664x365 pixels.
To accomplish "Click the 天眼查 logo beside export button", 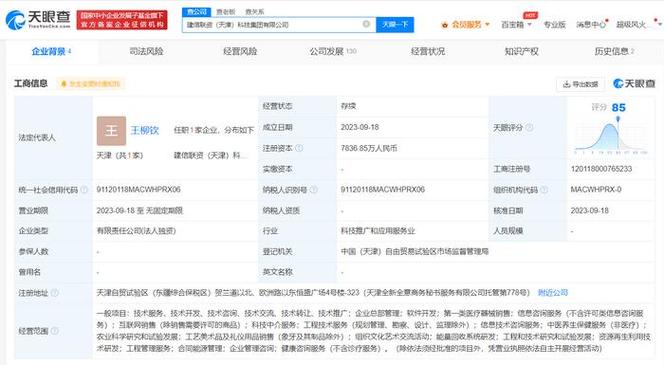I will (634, 83).
